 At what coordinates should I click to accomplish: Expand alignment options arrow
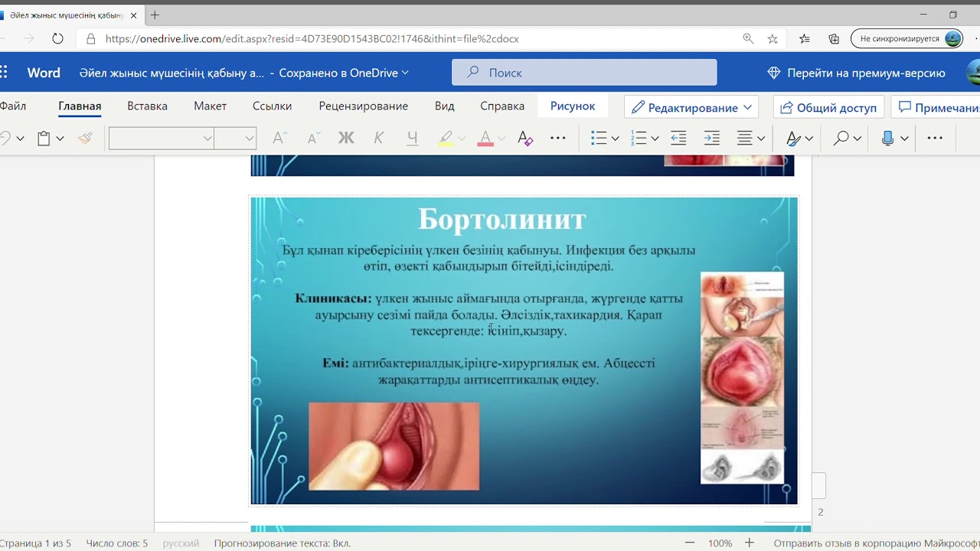tap(761, 139)
